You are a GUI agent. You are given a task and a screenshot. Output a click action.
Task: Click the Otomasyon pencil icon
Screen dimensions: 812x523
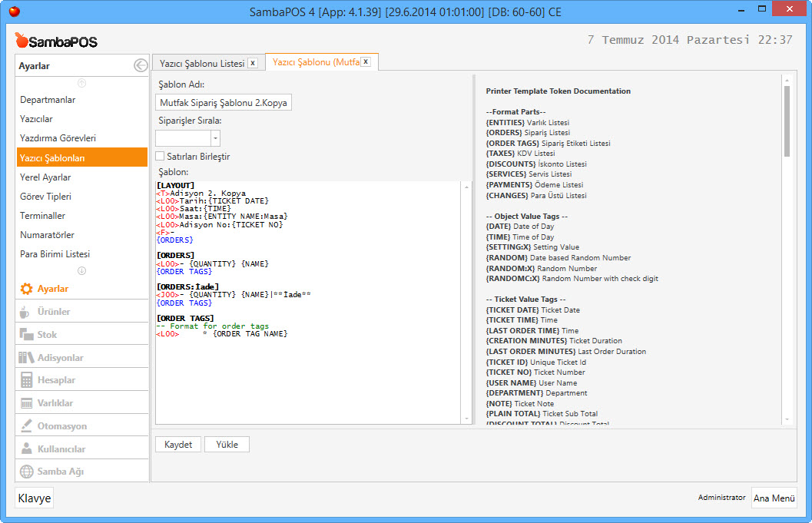point(26,425)
